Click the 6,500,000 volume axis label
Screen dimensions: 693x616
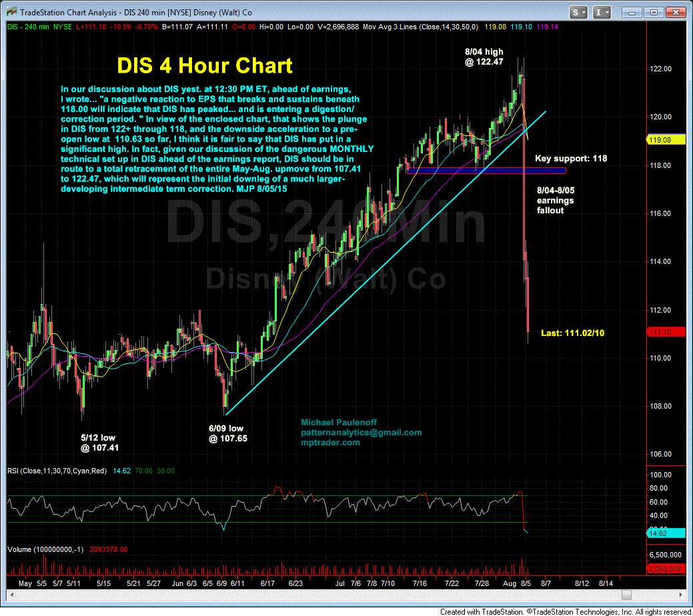[x=665, y=555]
